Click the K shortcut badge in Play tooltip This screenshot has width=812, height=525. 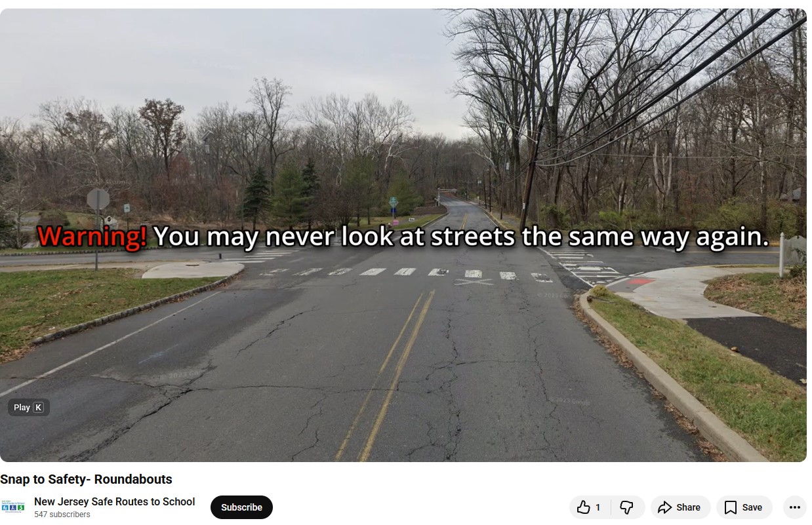pyautogui.click(x=38, y=408)
